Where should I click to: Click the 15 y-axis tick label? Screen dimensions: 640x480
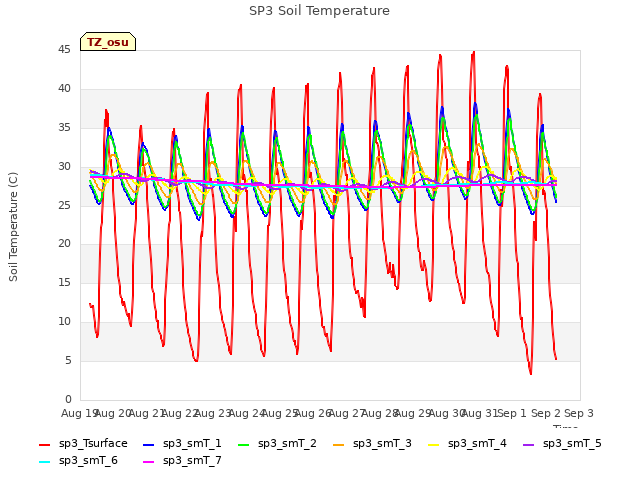(64, 282)
